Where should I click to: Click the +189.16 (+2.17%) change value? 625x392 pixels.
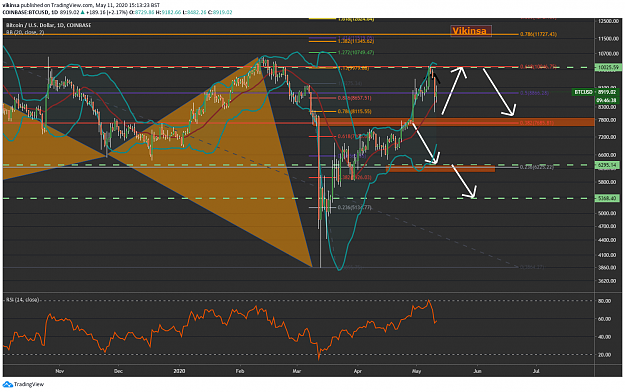click(x=108, y=12)
